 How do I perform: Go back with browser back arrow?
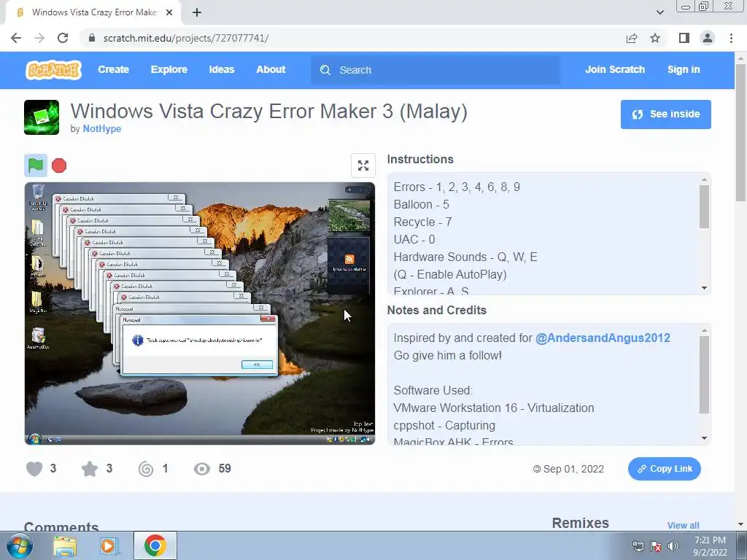click(x=16, y=38)
